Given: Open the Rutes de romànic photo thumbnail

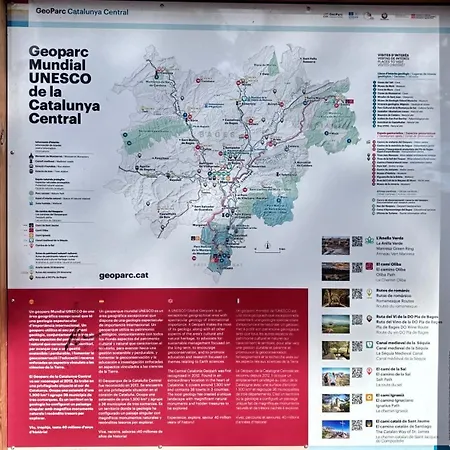Looking at the screenshot, I should (336, 298).
